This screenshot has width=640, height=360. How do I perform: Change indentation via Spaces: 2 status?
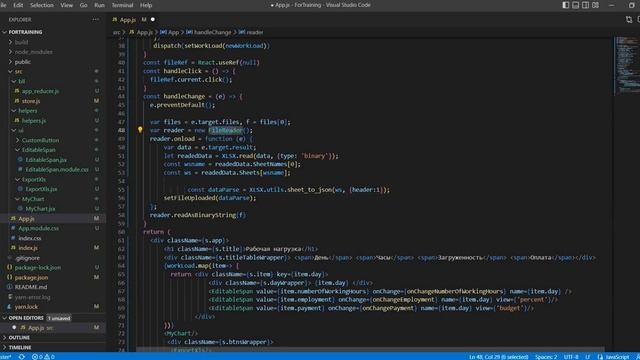click(x=546, y=357)
